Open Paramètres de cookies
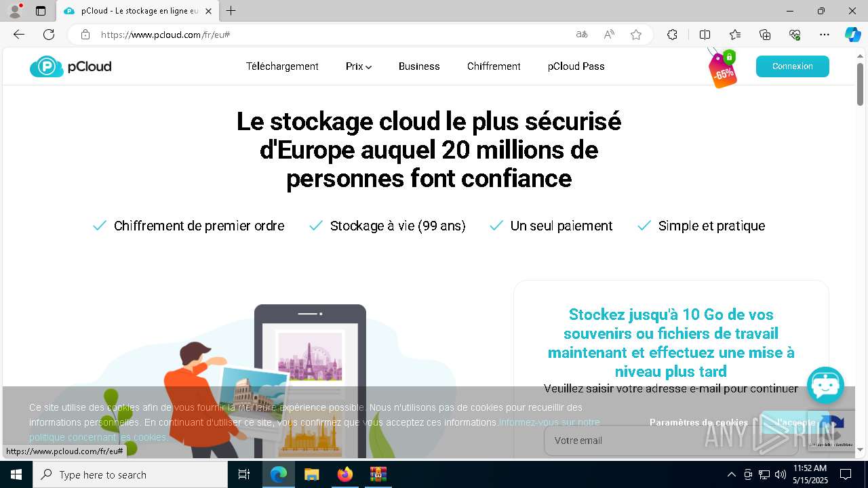868x488 pixels. coord(698,422)
